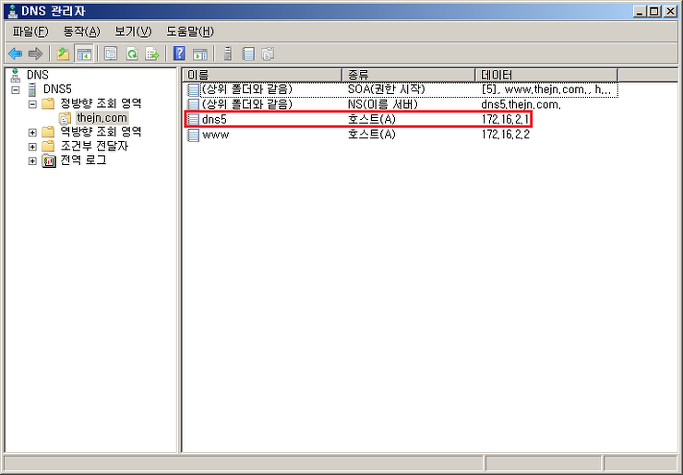Click the Back arrow toolbar icon
Image resolution: width=683 pixels, height=475 pixels.
(15, 54)
